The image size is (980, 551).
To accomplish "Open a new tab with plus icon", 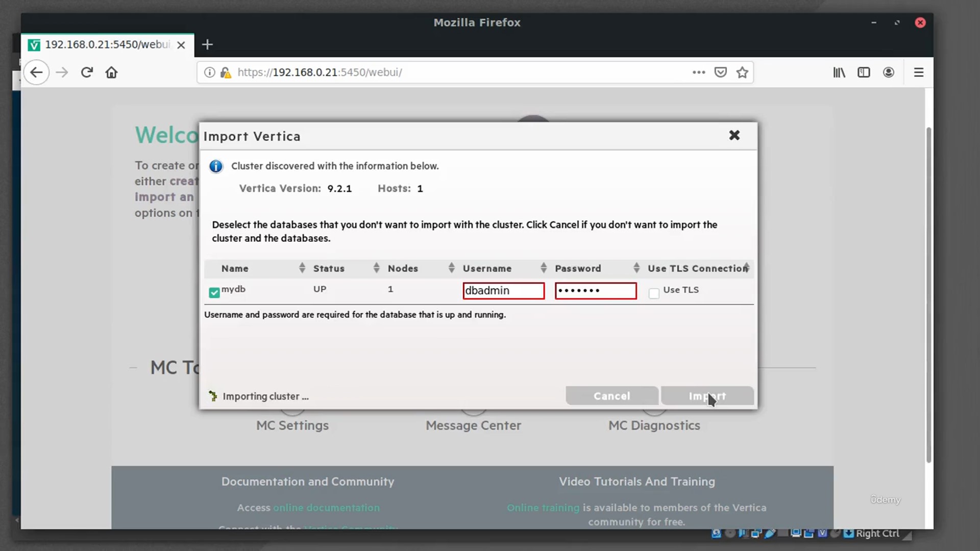I will tap(207, 44).
